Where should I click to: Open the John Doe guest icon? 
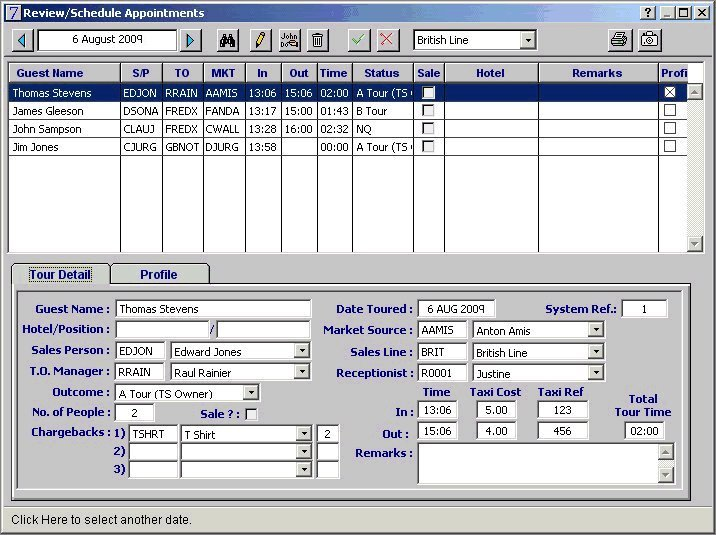[290, 40]
